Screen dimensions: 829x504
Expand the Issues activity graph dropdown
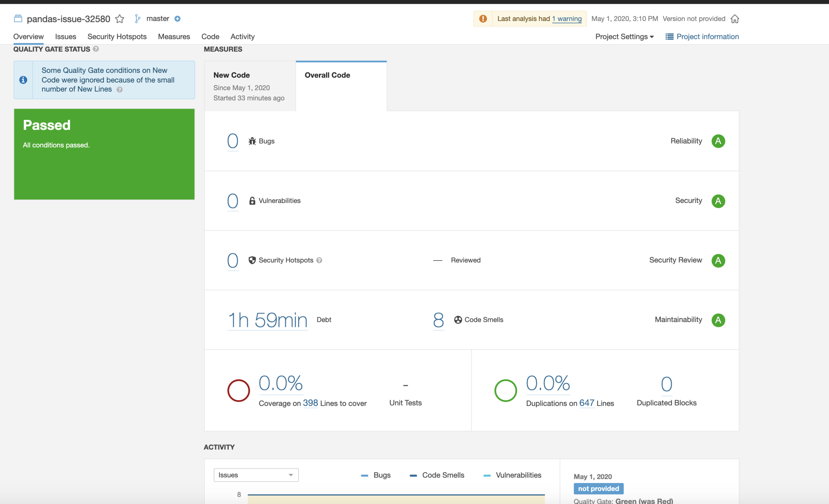(x=256, y=475)
